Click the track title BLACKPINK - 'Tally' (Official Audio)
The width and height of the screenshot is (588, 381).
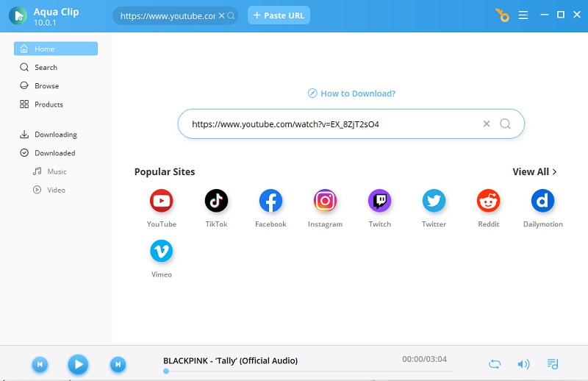click(230, 360)
